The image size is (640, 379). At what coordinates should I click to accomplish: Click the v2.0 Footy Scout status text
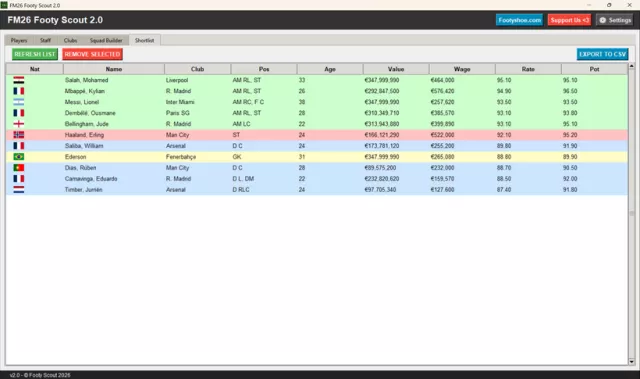point(40,375)
